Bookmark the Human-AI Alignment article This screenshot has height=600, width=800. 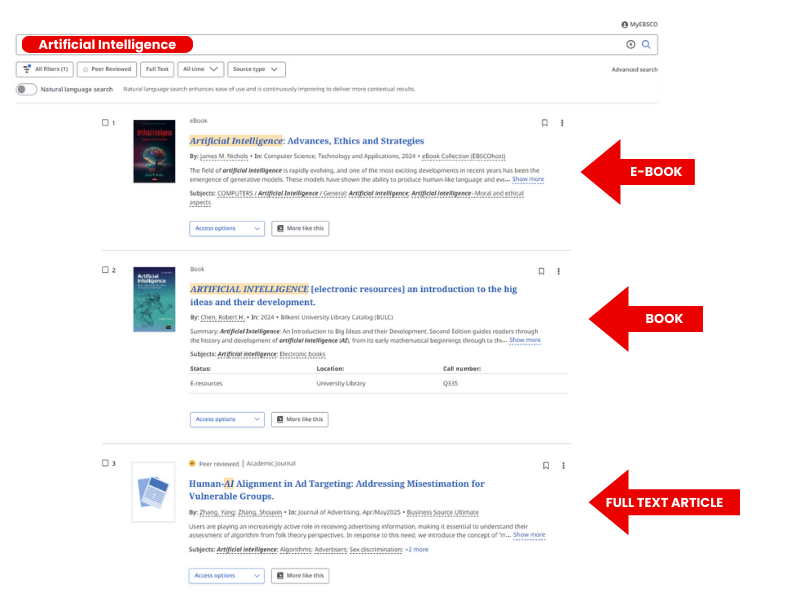(x=545, y=465)
